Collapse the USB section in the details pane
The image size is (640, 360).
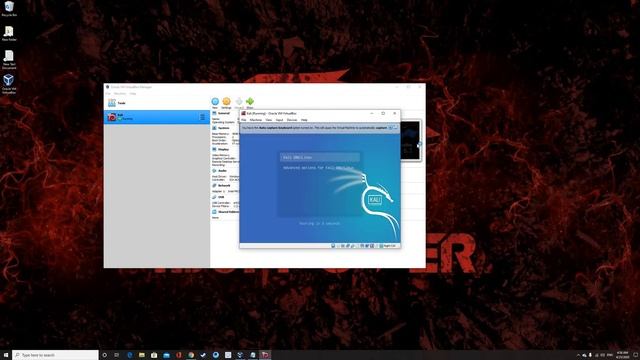[221, 197]
